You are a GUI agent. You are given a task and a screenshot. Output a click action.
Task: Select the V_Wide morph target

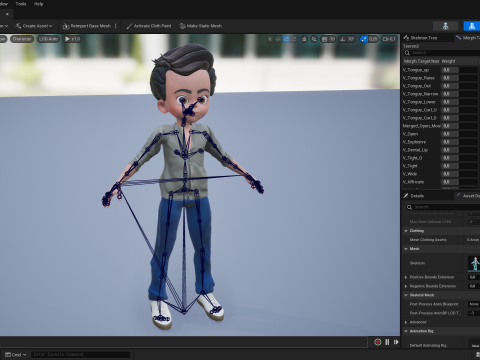point(410,174)
